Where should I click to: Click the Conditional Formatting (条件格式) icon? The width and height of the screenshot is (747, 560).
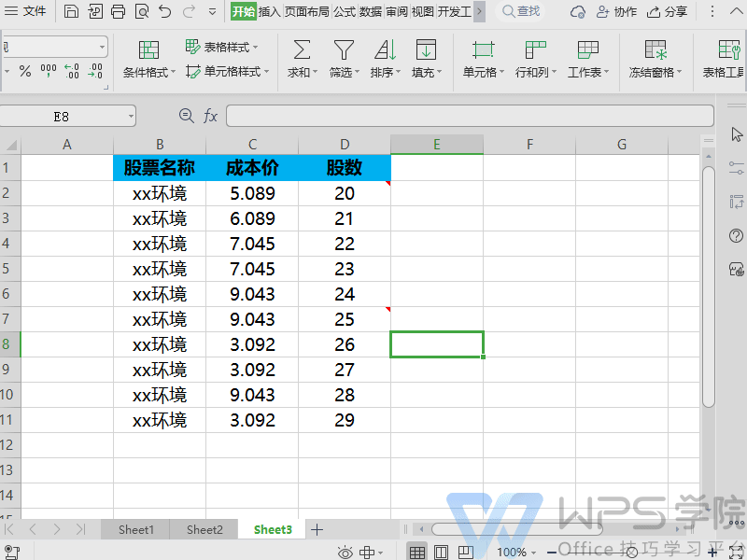coord(148,49)
